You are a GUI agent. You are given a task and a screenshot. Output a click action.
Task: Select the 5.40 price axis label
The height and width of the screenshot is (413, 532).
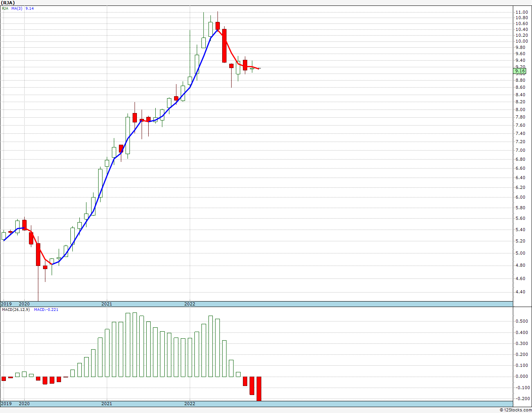[x=521, y=230]
